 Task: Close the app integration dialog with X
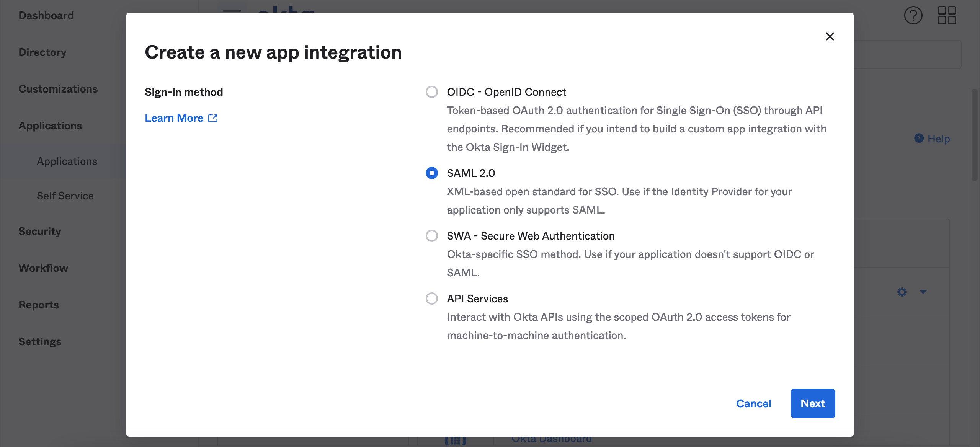click(x=830, y=36)
